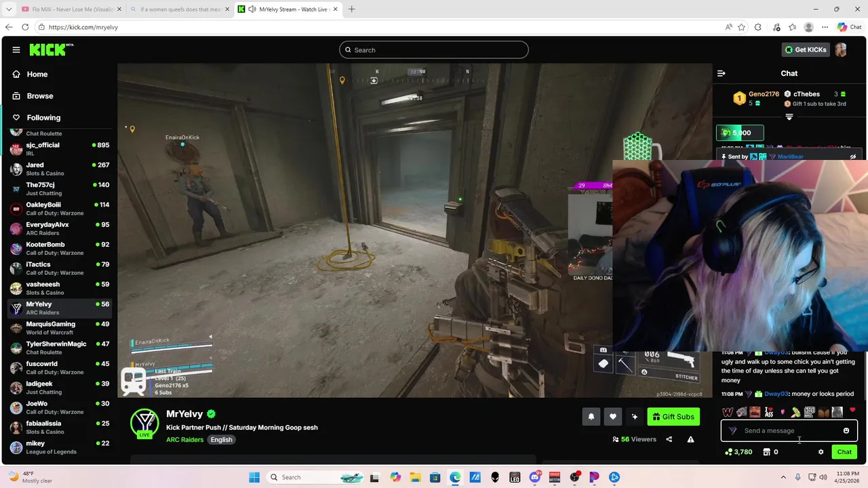
Task: Open browser read aloud icon
Action: coord(728,27)
